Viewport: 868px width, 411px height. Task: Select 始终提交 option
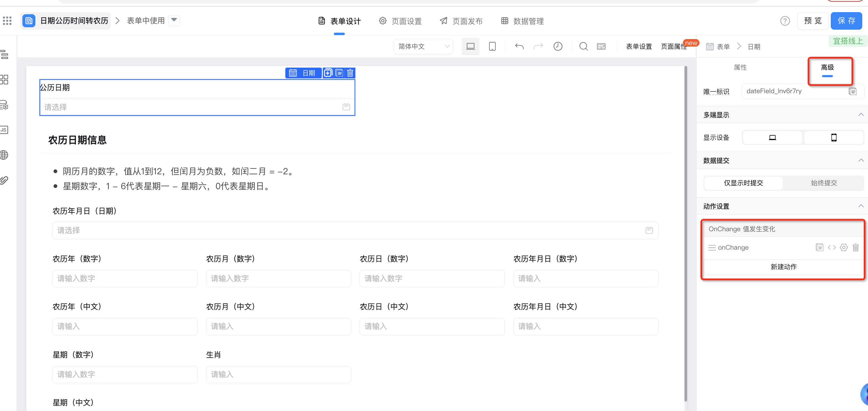(x=824, y=183)
